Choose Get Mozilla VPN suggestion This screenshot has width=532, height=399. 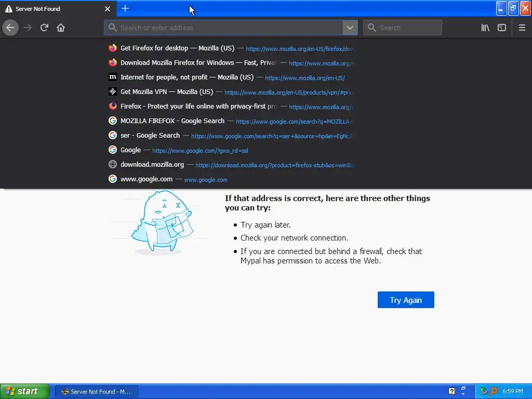pyautogui.click(x=231, y=92)
